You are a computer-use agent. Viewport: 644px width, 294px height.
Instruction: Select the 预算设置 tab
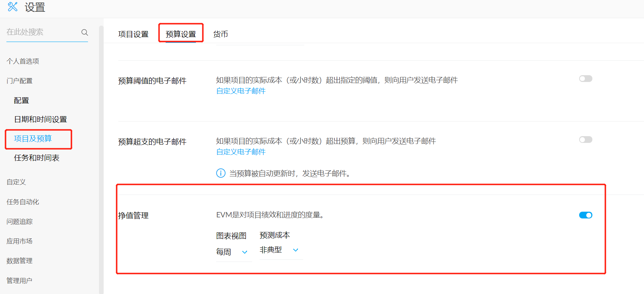point(181,34)
